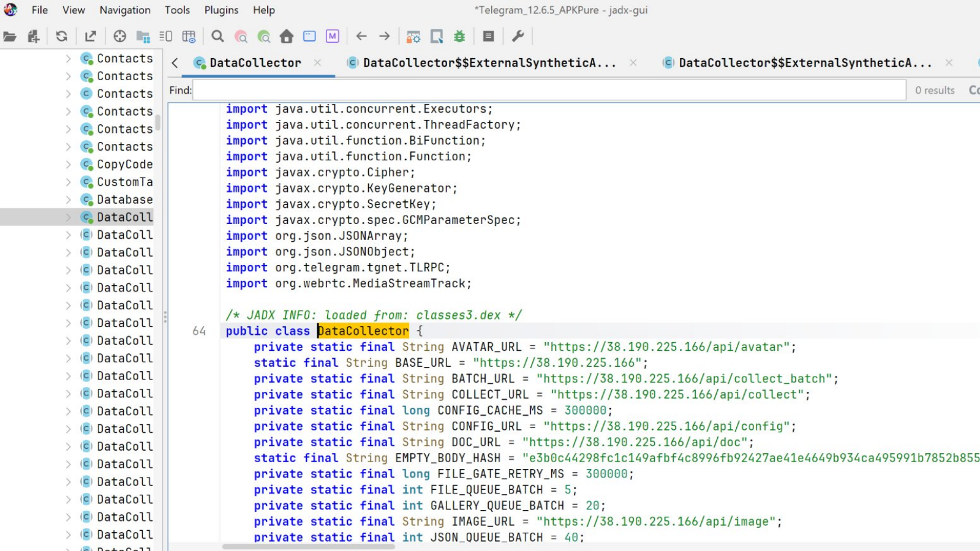
Task: Navigate forward with the right arrow
Action: click(x=385, y=36)
